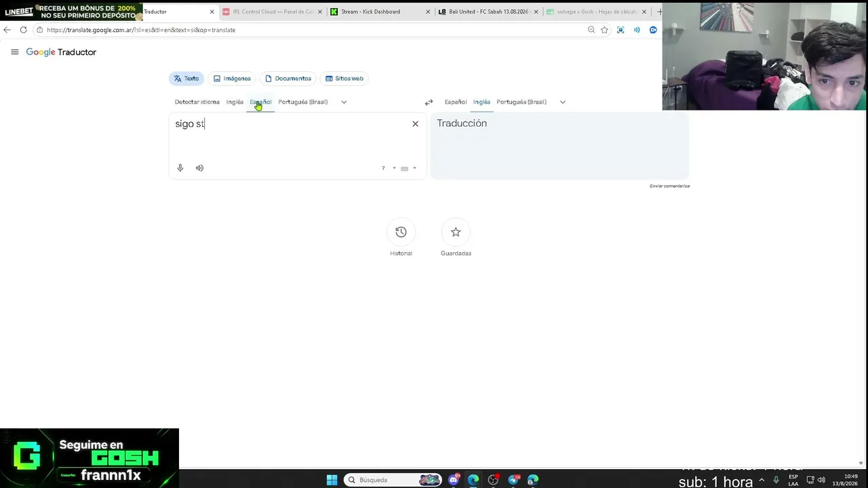This screenshot has width=868, height=488.
Task: Close the Traductor browser tab
Action: [212, 12]
